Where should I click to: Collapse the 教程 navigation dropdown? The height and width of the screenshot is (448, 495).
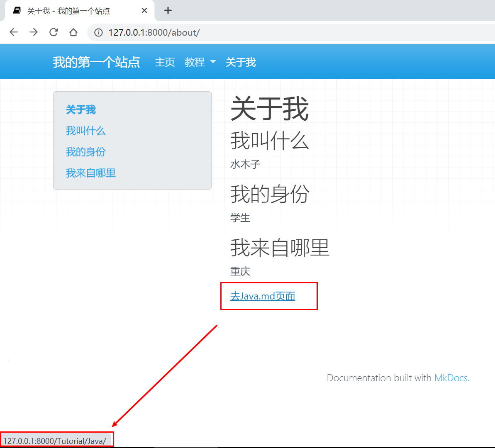pos(200,62)
